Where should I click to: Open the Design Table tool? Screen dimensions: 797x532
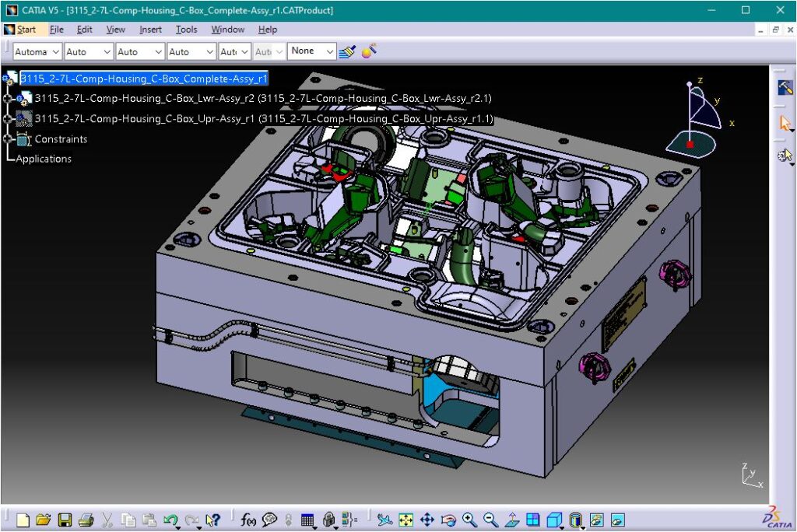click(307, 520)
